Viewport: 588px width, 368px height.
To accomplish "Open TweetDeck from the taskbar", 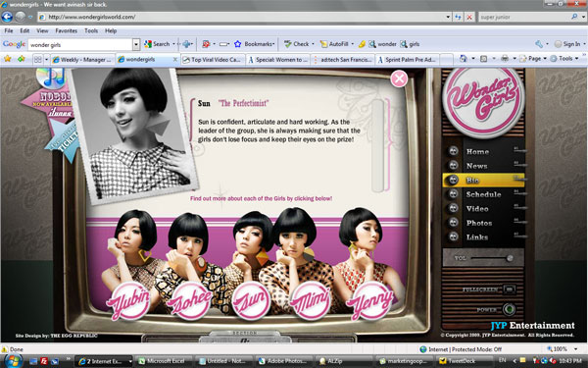I will (461, 361).
